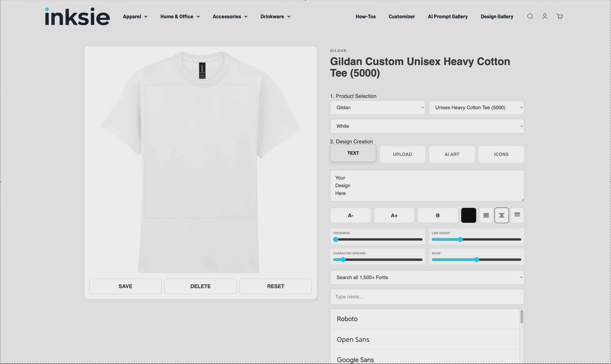Increase font size with A+ button
The height and width of the screenshot is (364, 611).
pos(394,215)
